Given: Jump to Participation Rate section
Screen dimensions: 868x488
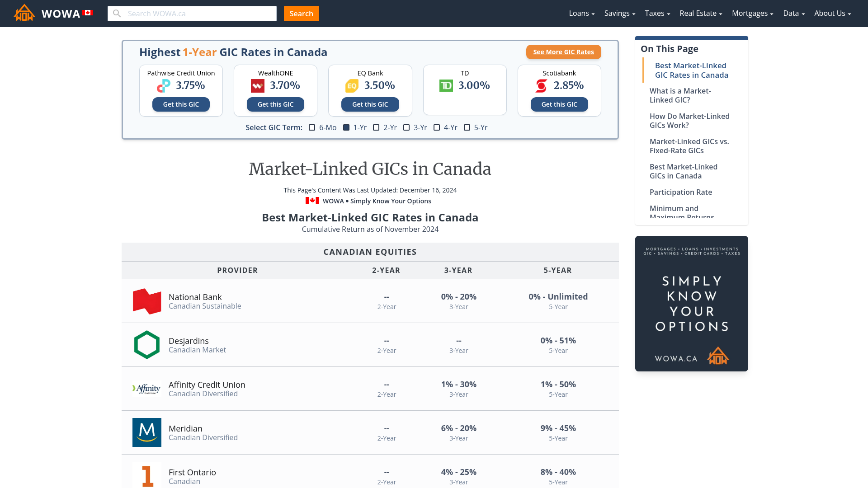Looking at the screenshot, I should coord(681,192).
